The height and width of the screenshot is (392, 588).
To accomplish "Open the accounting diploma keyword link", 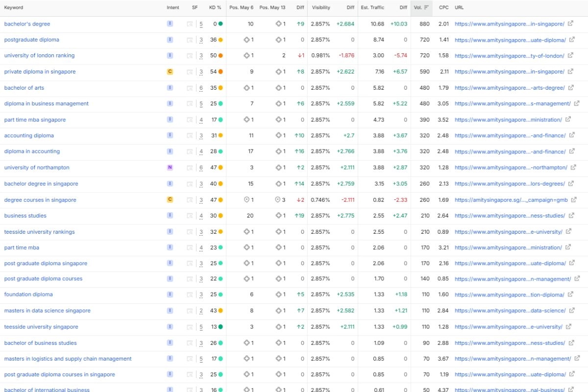I will (x=29, y=135).
